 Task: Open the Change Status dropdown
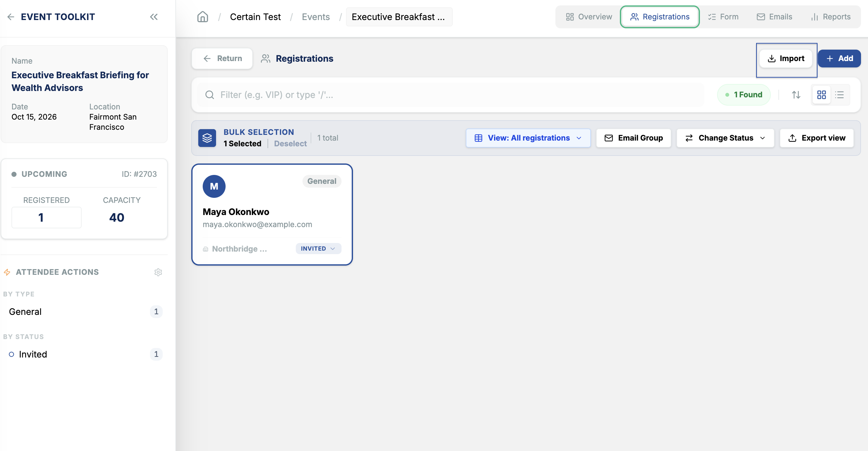point(725,138)
